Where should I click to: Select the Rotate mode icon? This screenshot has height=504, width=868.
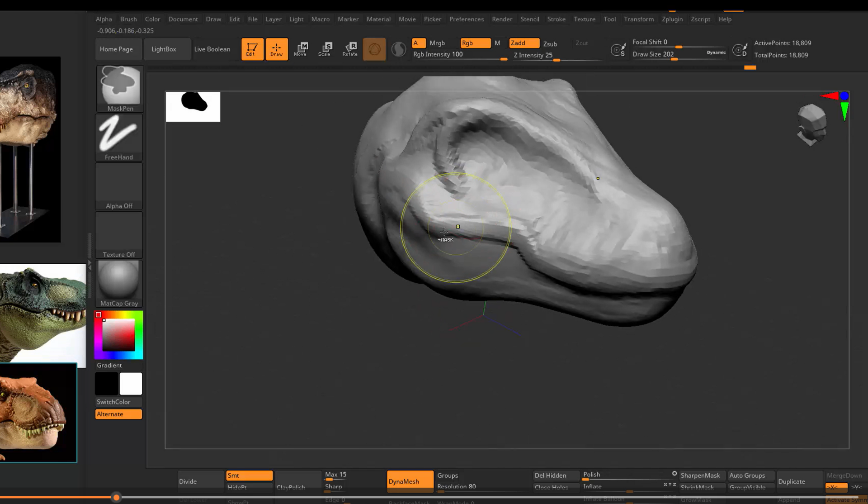349,49
